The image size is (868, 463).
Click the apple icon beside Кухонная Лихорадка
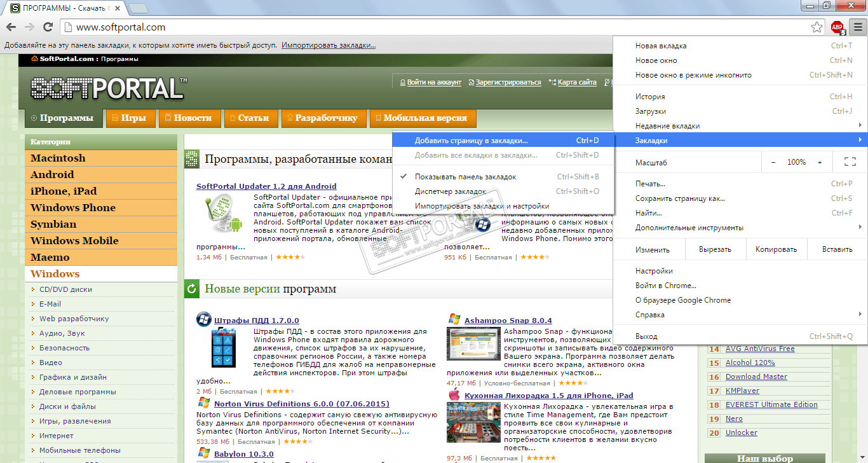(x=454, y=395)
